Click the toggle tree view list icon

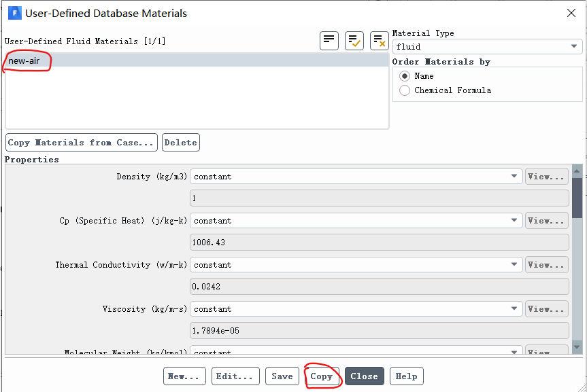[x=329, y=41]
